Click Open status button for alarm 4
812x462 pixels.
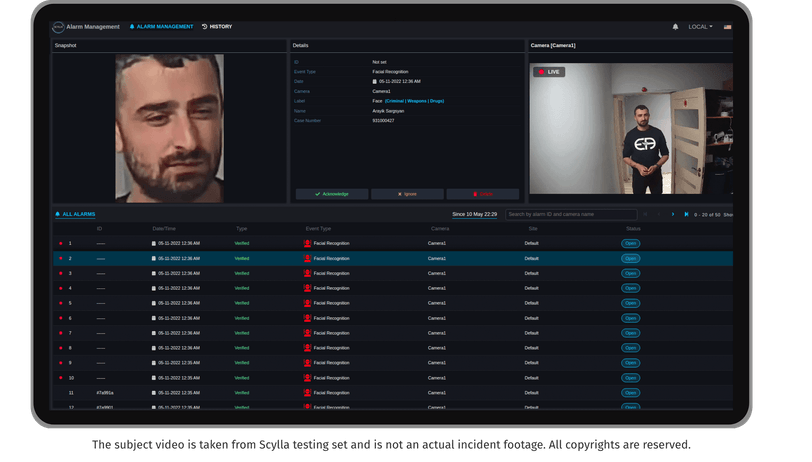[630, 288]
